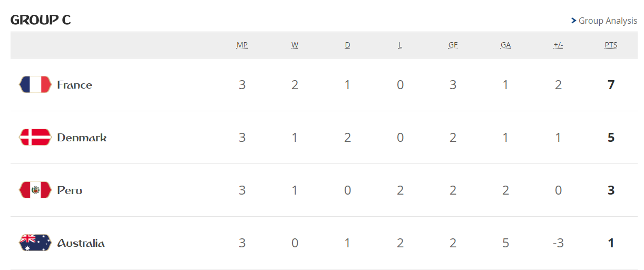Screen dimensions: 644x270
Task: Click the GA column header
Action: [505, 45]
